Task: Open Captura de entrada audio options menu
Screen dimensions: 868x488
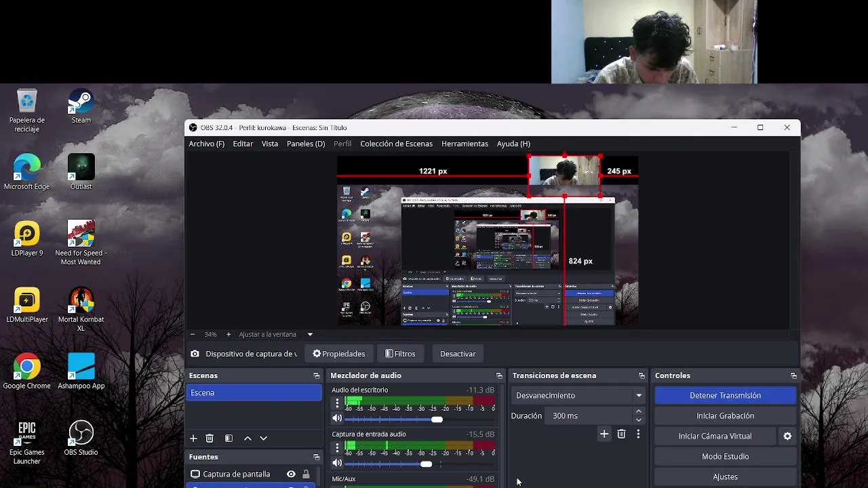Action: [337, 447]
